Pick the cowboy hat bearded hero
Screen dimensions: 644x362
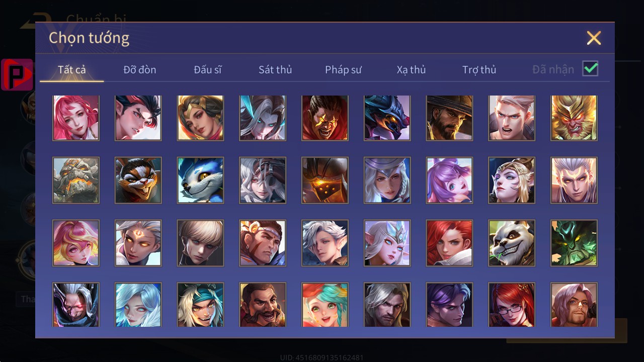click(x=449, y=118)
